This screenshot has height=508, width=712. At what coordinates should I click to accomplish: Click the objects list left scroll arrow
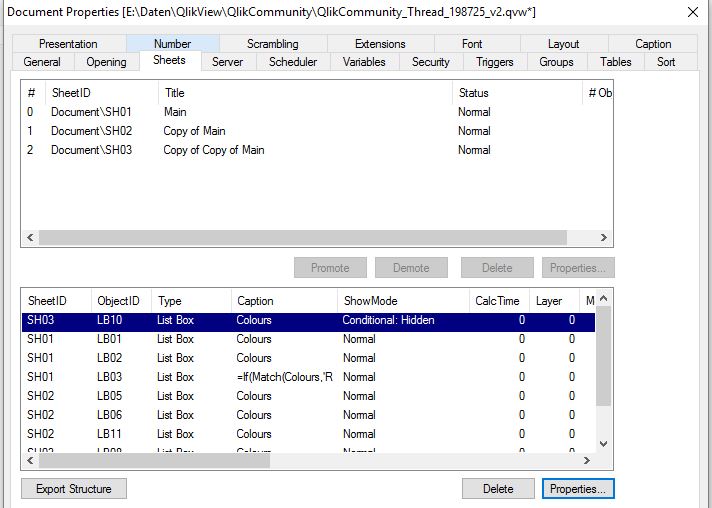click(30, 460)
